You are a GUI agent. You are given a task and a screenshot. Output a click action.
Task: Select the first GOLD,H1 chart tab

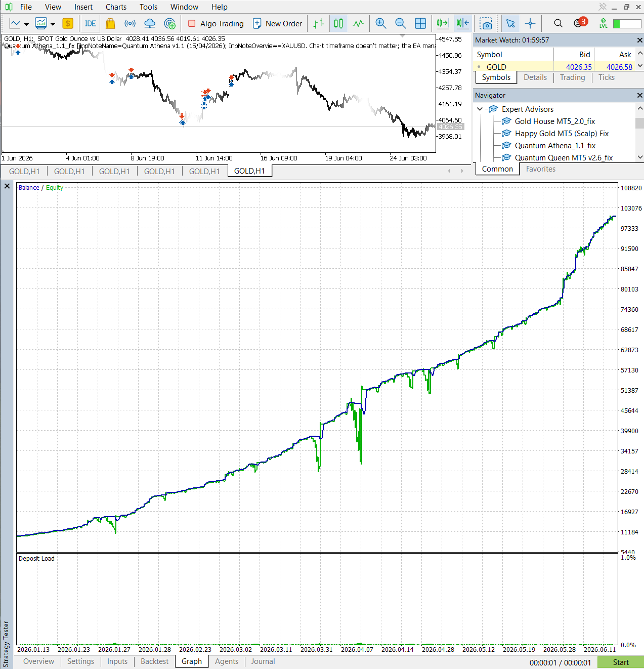[x=24, y=172]
